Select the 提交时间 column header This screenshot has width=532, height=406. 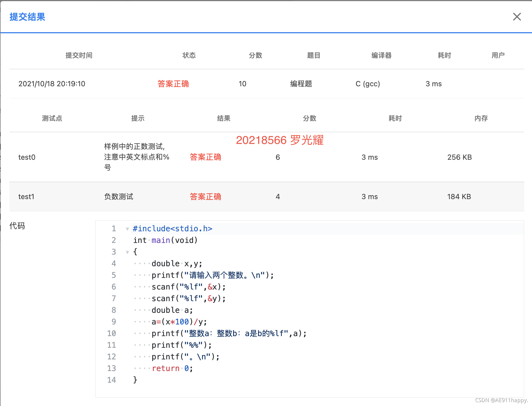[x=79, y=55]
